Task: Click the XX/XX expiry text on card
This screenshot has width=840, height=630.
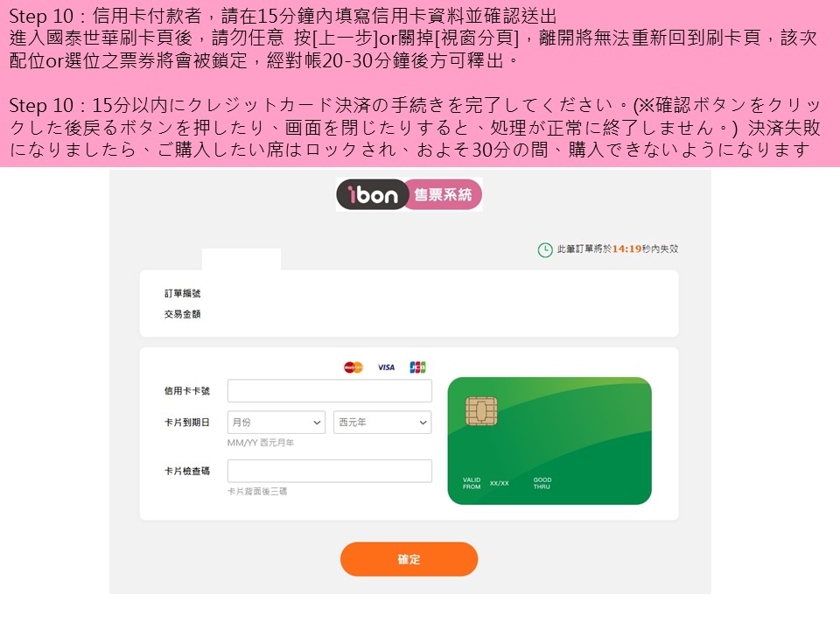Action: click(x=500, y=483)
